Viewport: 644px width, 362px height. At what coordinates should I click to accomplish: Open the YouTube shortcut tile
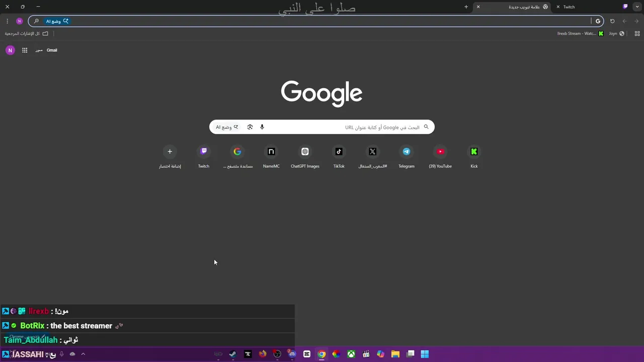click(440, 157)
